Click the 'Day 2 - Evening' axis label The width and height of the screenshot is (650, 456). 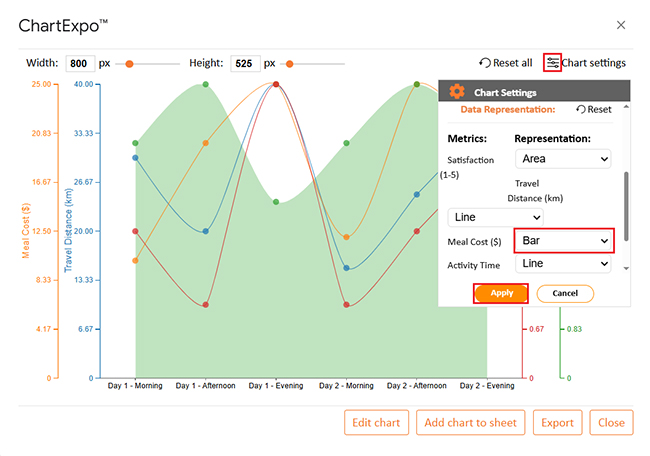pos(487,386)
